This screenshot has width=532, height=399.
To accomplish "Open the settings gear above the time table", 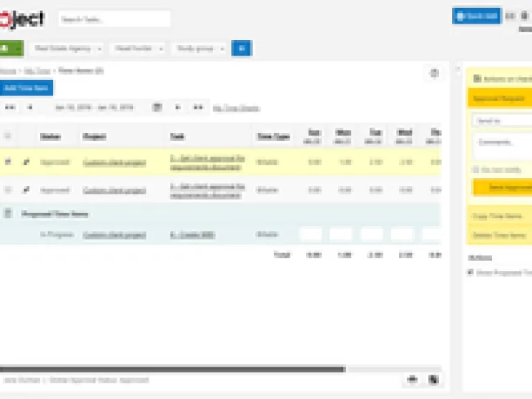I will [434, 72].
